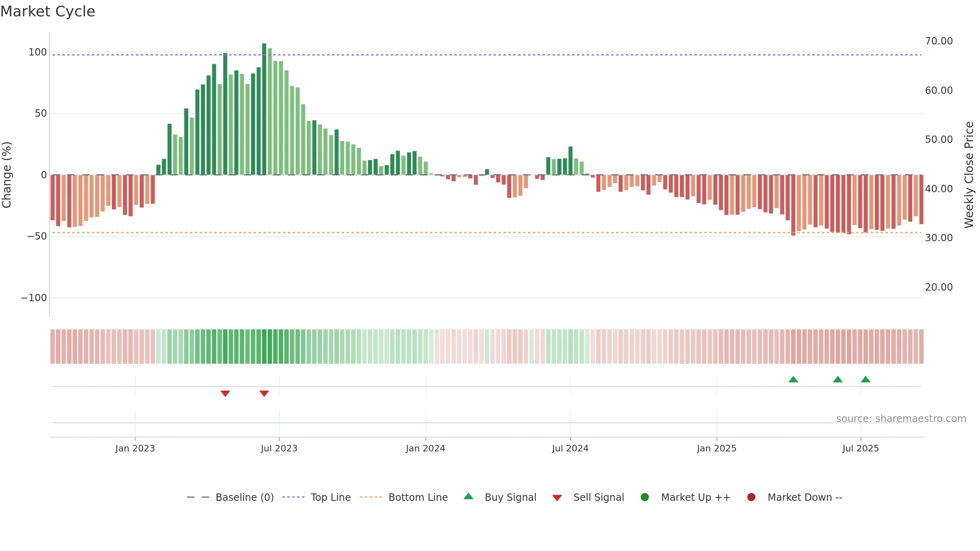Click the Bottom Line orange legend marker

tap(371, 497)
